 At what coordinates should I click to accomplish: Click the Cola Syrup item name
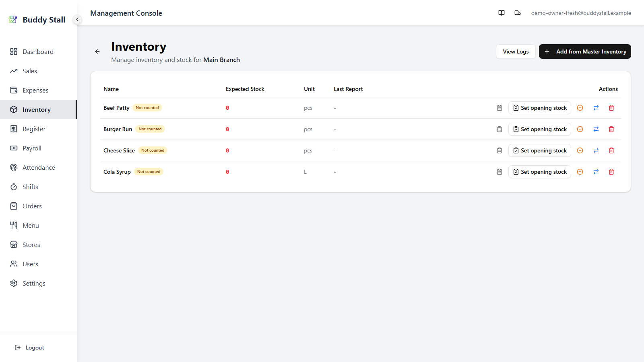pyautogui.click(x=117, y=172)
